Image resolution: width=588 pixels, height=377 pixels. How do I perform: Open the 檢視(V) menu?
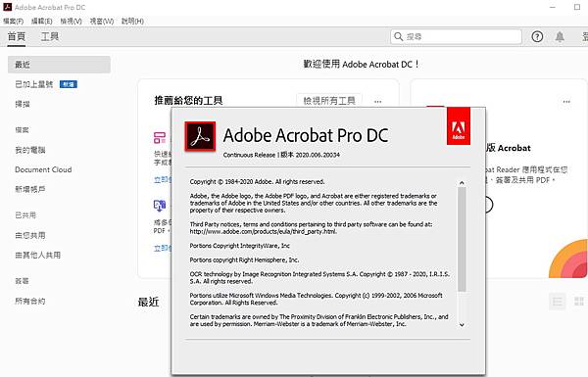pyautogui.click(x=71, y=21)
